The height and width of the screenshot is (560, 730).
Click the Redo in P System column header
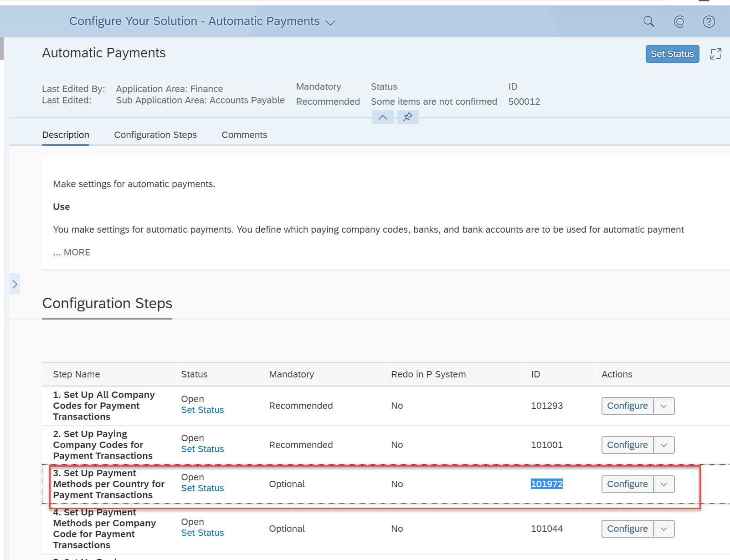pos(428,374)
